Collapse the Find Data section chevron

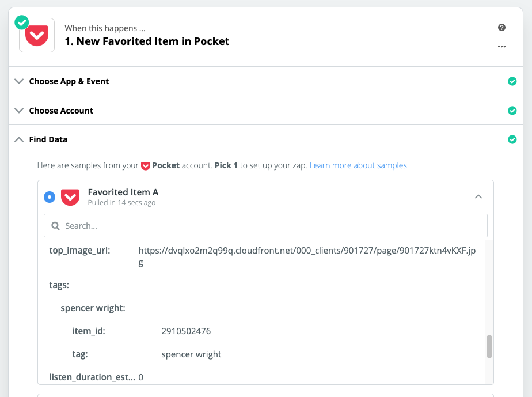[20, 139]
